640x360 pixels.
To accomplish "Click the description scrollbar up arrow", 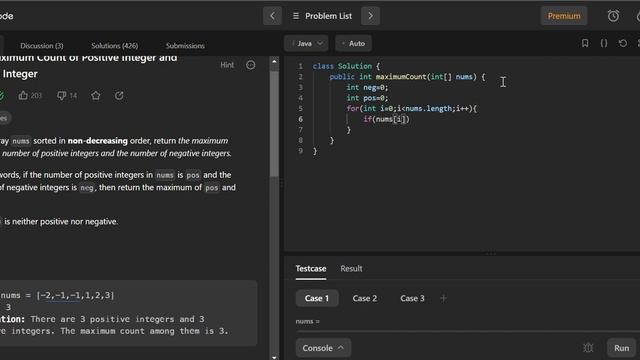I will [274, 62].
